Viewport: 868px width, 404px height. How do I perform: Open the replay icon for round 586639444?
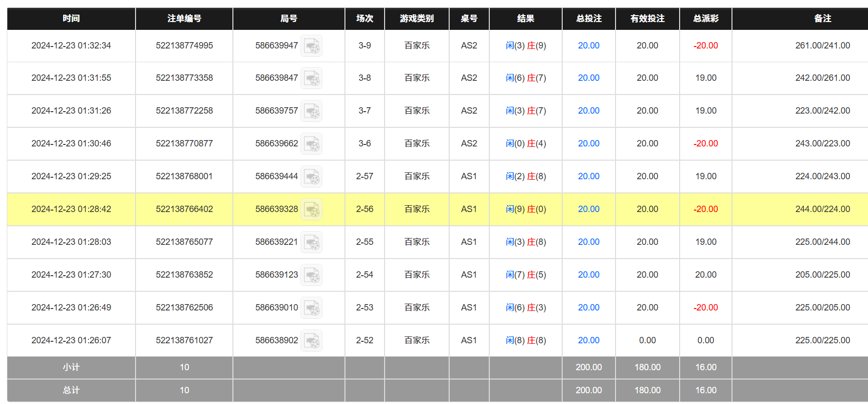click(x=311, y=177)
